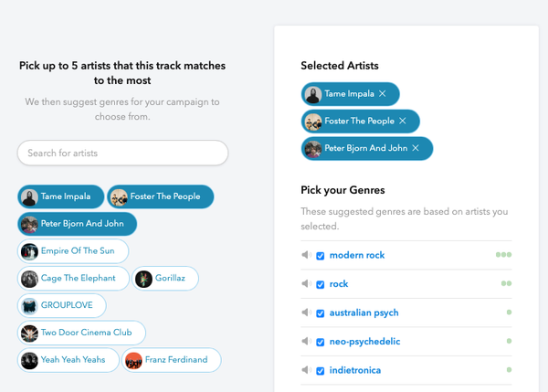Screen dimensions: 548x392
Task: Choose Two Door Cinema Club artist
Action: coord(81,333)
